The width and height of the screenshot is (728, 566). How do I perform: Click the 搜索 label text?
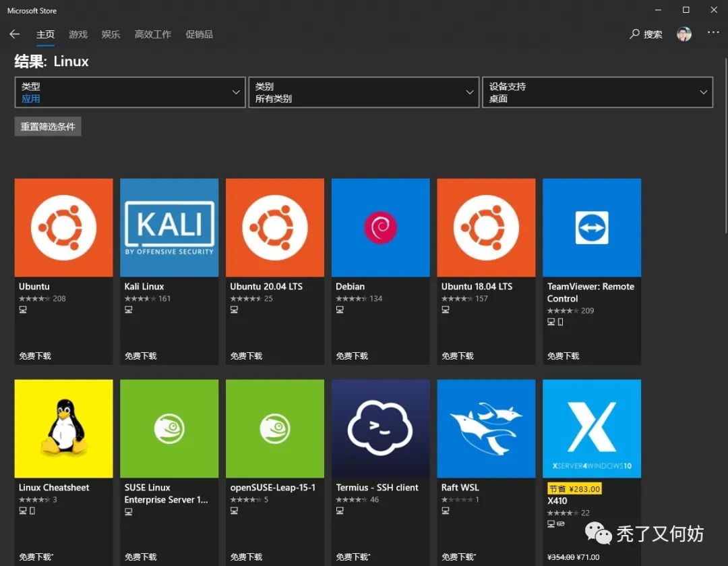(653, 34)
